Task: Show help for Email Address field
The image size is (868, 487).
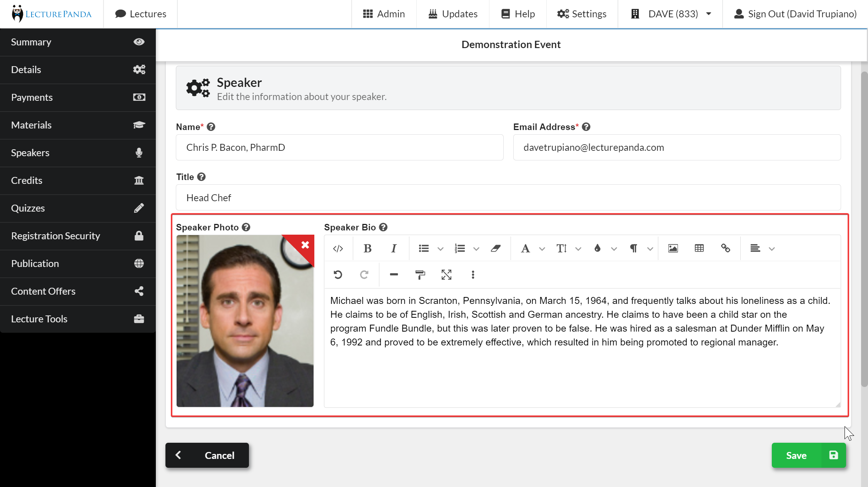Action: click(586, 127)
